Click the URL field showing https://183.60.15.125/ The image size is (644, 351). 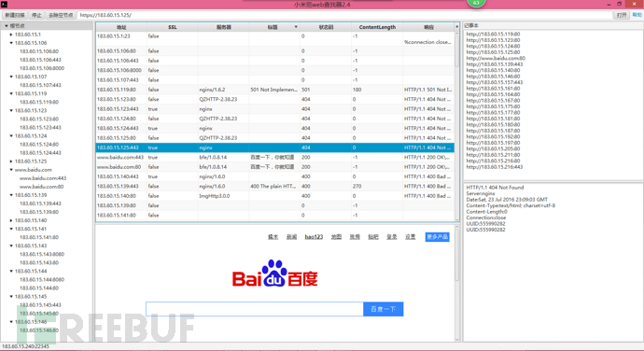coord(344,15)
